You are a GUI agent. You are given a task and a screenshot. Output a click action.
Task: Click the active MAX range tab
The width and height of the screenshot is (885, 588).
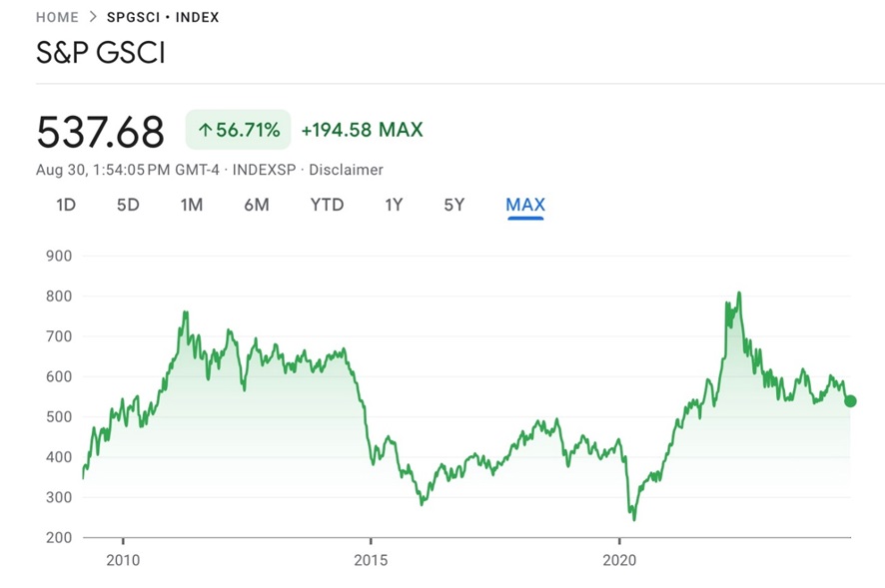[x=525, y=205]
